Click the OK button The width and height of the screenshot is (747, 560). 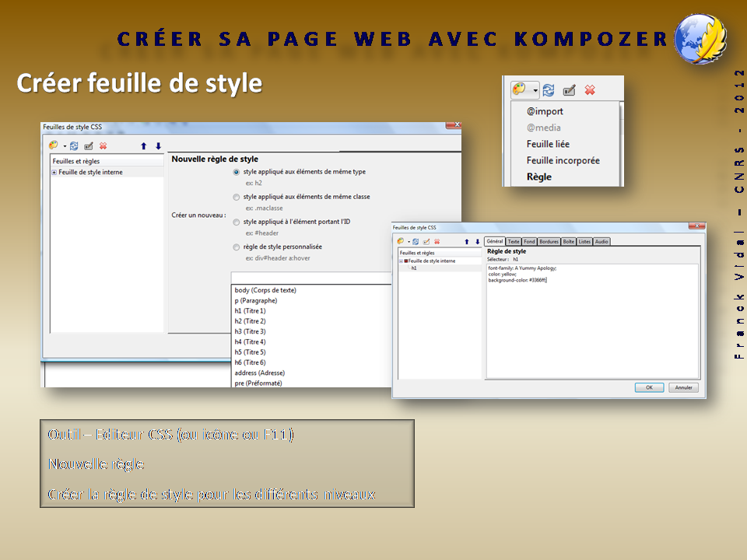[x=649, y=387]
